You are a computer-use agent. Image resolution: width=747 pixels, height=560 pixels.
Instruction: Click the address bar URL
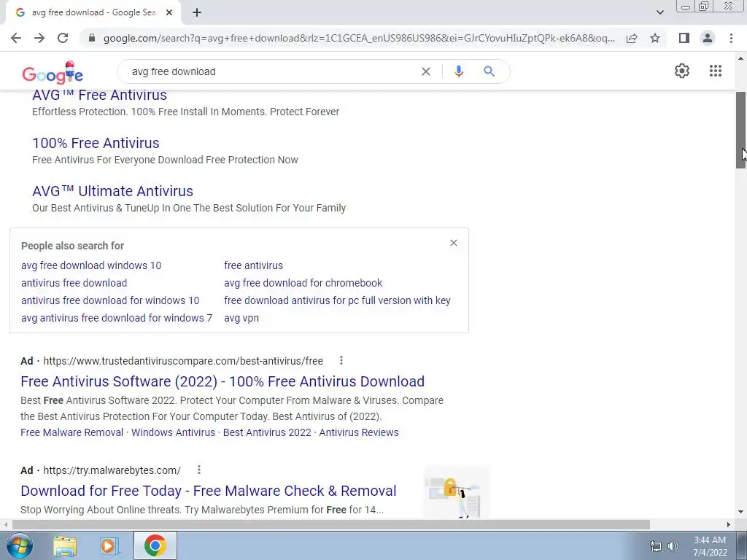pyautogui.click(x=359, y=38)
